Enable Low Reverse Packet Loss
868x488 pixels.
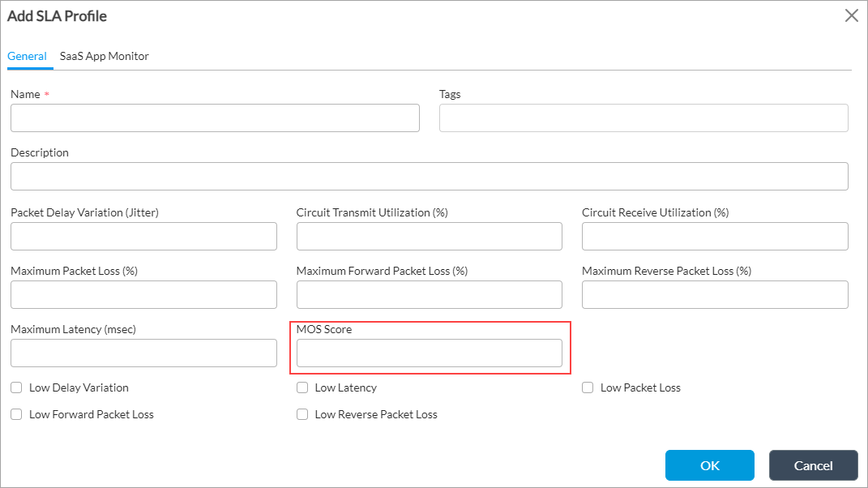[302, 414]
